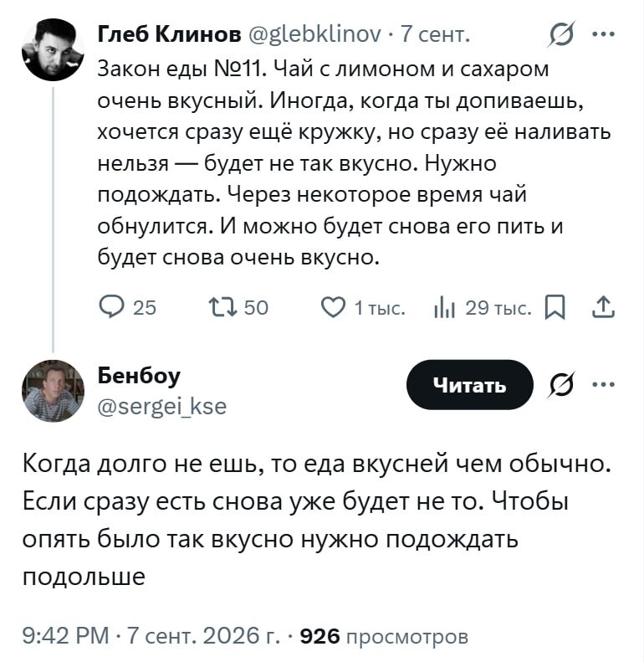Open Глеб Клинов's avatar photo

coord(53,49)
